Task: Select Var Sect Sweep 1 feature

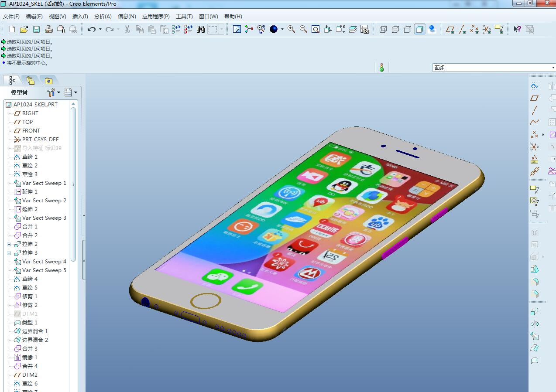Action: tap(44, 183)
